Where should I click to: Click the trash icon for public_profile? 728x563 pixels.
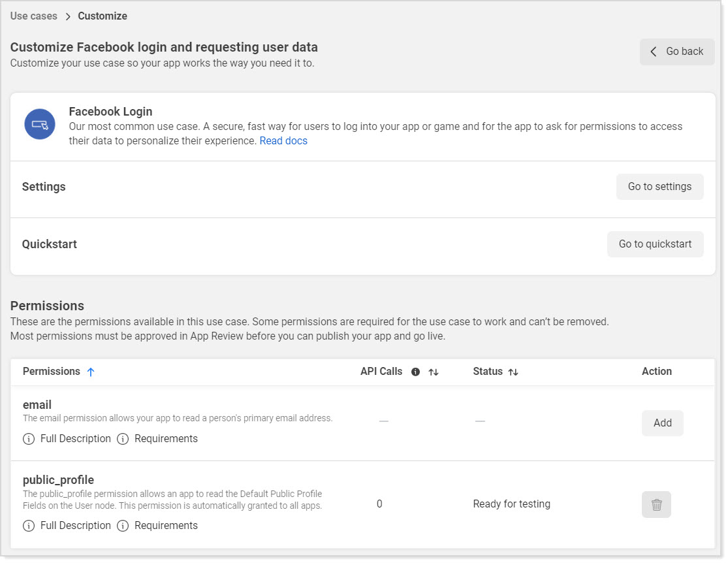tap(656, 504)
